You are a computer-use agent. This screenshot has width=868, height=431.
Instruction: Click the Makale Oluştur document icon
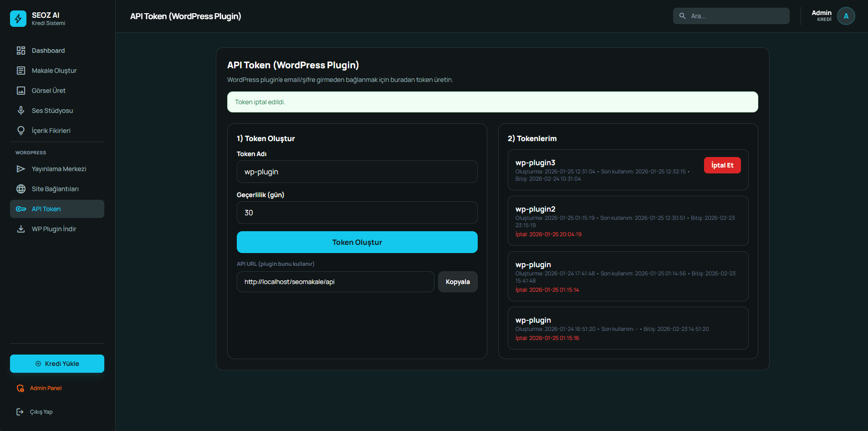click(x=21, y=71)
